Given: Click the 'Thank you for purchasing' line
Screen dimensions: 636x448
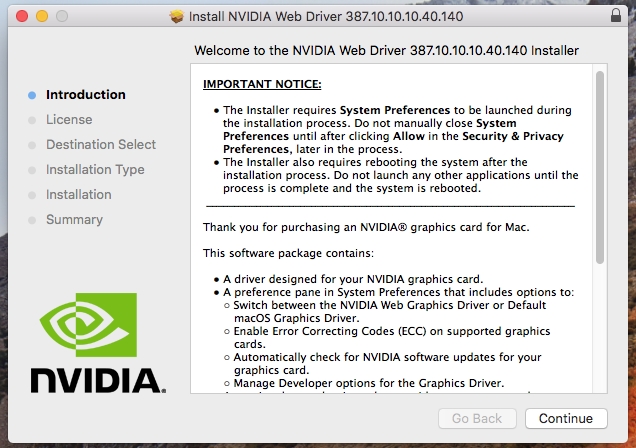Looking at the screenshot, I should tap(366, 227).
